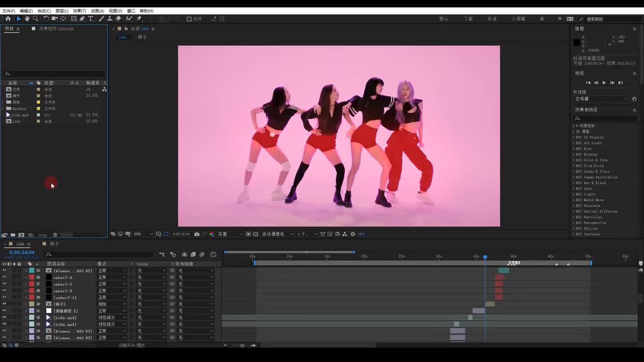This screenshot has width=644, height=362.
Task: Open the 空格键 shortcut dropdown
Action: click(601, 99)
